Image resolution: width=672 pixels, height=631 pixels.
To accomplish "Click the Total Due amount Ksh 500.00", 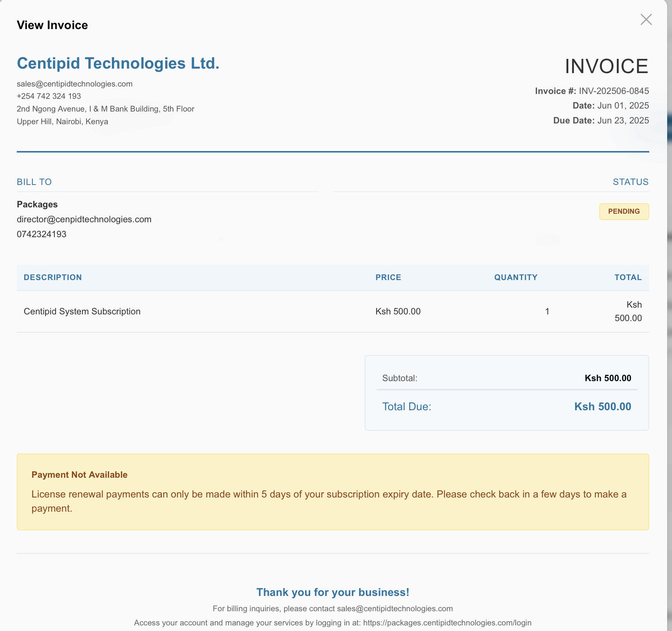I will (x=602, y=406).
